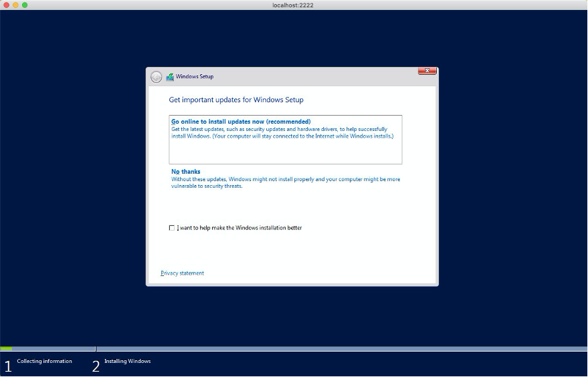Click the macOS yellow minimize button
This screenshot has height=377, width=588.
click(x=15, y=5)
